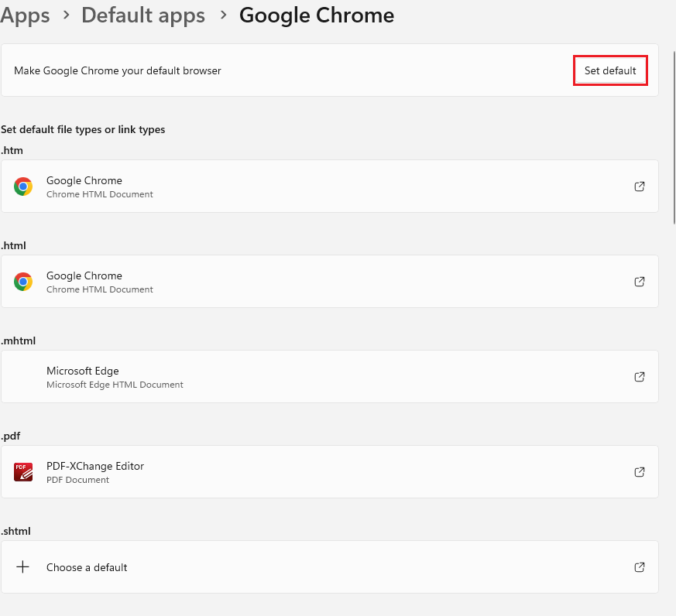Click the plus icon for .shtml

pyautogui.click(x=23, y=567)
